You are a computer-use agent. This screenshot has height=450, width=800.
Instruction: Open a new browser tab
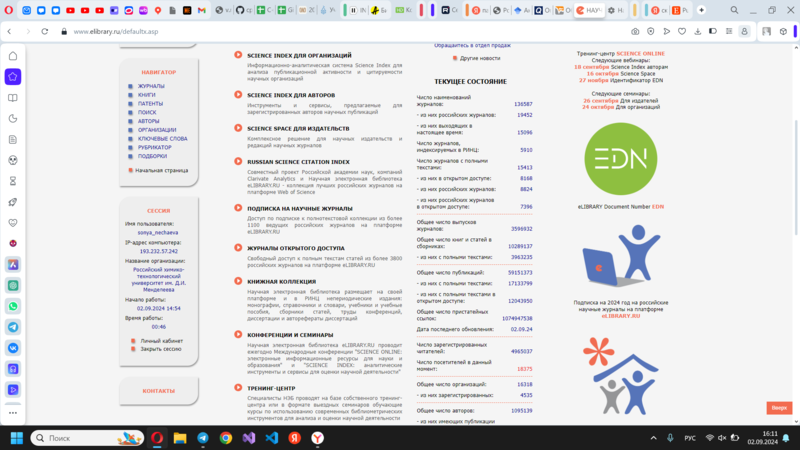(x=702, y=10)
